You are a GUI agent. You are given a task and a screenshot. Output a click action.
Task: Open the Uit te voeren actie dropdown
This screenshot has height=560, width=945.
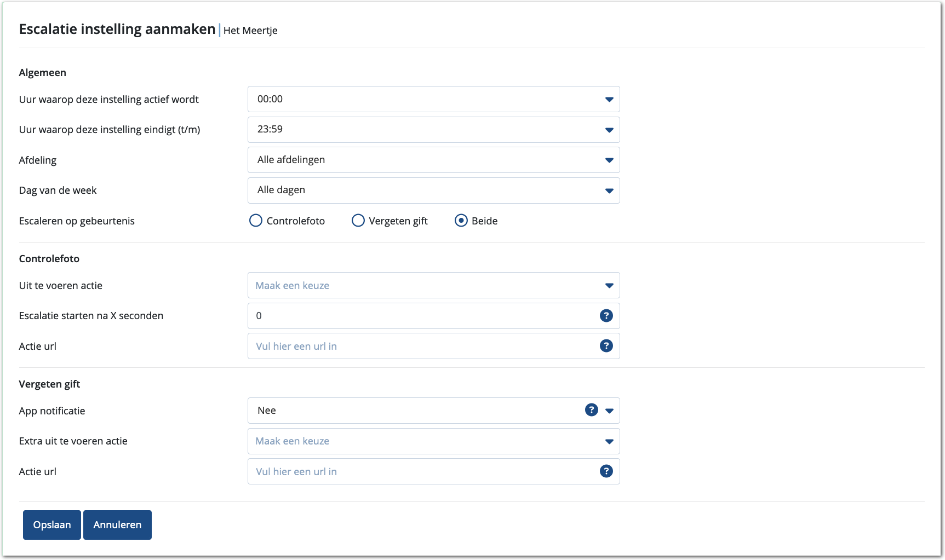(x=433, y=286)
